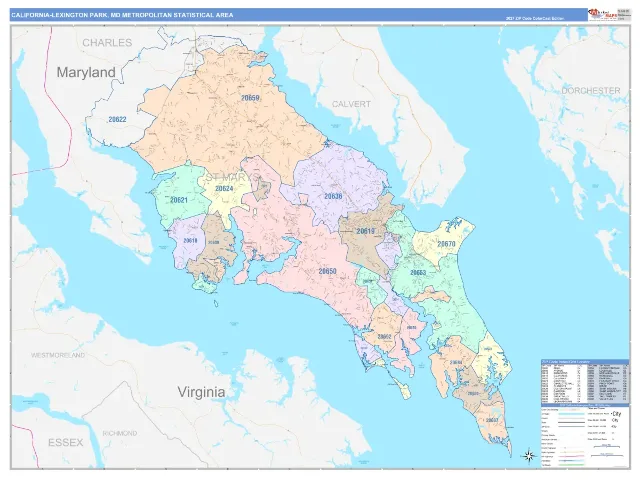
Task: Click the 'Virginia' state label
Action: (201, 392)
